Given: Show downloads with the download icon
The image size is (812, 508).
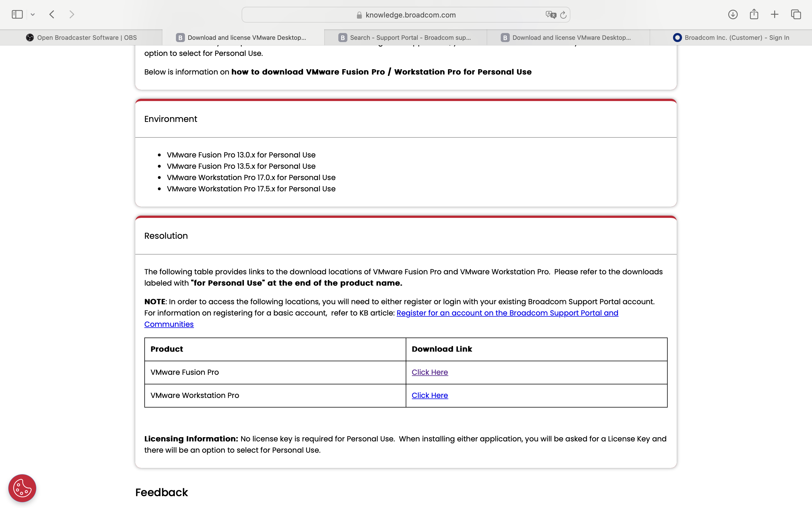Looking at the screenshot, I should tap(733, 14).
